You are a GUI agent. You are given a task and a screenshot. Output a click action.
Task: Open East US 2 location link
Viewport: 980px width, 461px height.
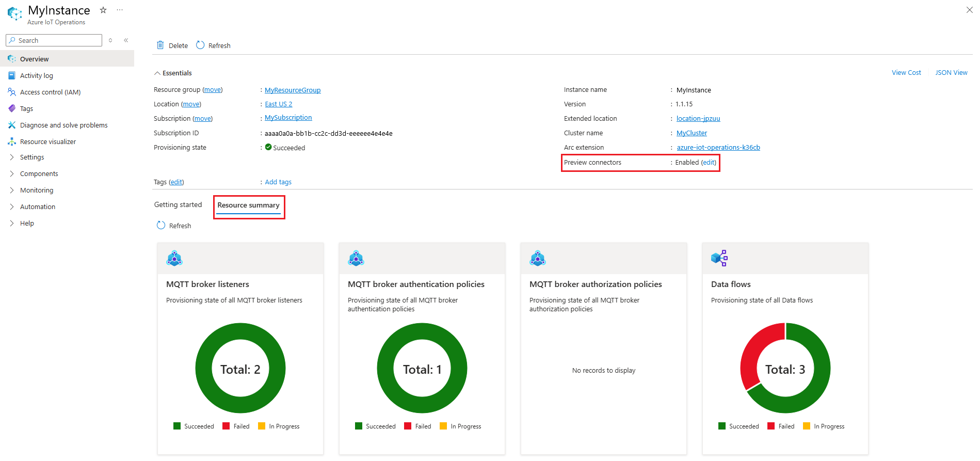coord(279,104)
